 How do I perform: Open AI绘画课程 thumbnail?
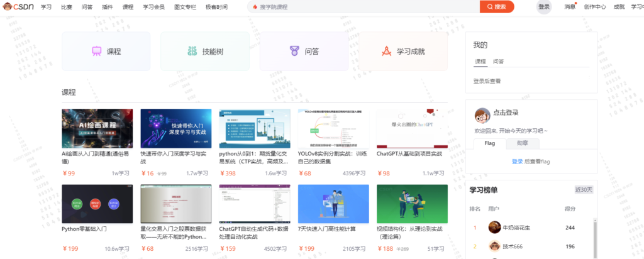[97, 128]
